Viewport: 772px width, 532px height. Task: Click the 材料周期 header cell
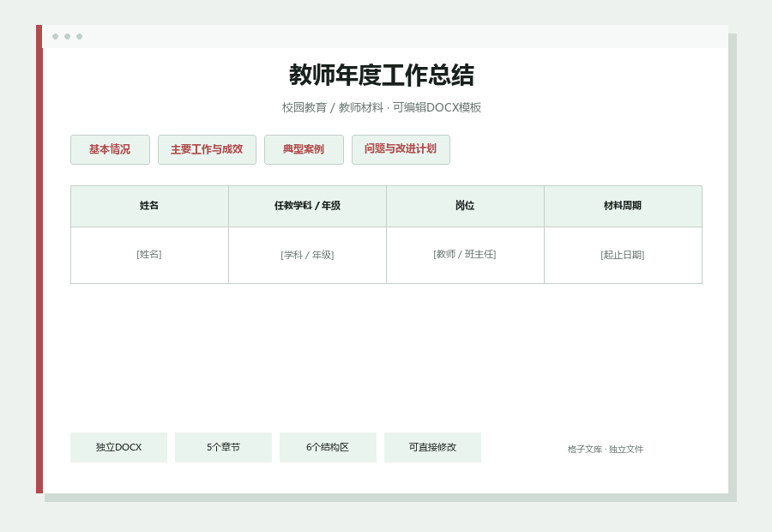(x=623, y=206)
